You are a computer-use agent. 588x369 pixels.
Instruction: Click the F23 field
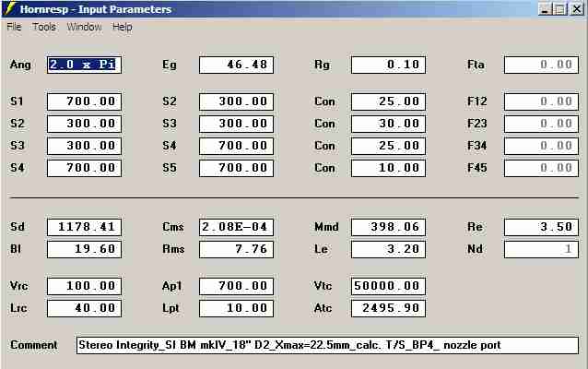pyautogui.click(x=541, y=124)
